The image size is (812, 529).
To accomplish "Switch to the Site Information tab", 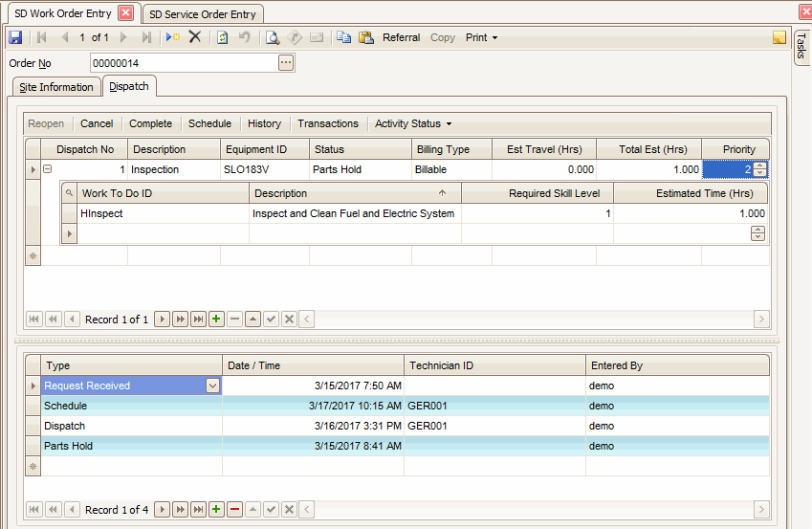I will 55,87.
